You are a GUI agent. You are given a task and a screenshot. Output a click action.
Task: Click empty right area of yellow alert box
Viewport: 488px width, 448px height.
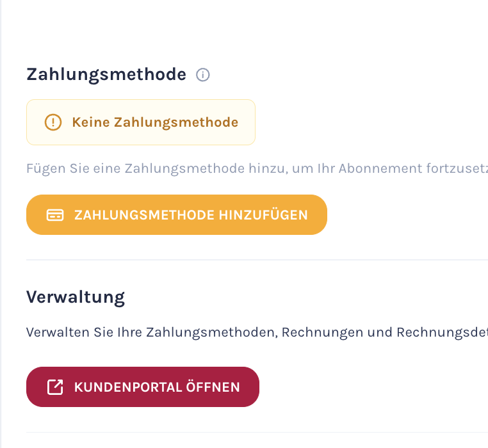coord(247,122)
